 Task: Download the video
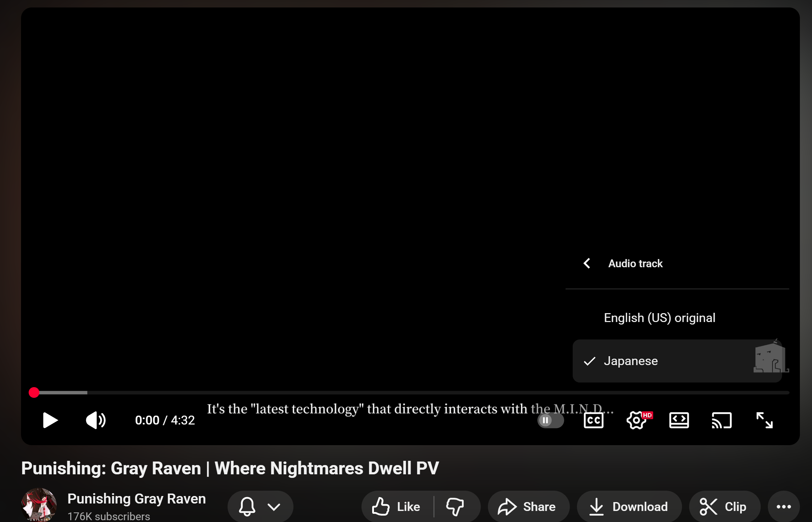[x=629, y=506]
